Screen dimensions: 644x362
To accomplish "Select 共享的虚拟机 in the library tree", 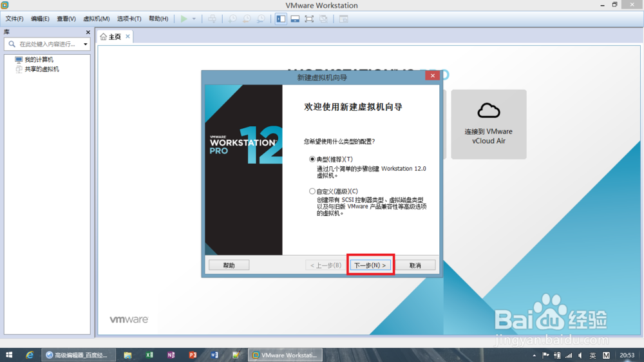I will pyautogui.click(x=41, y=69).
